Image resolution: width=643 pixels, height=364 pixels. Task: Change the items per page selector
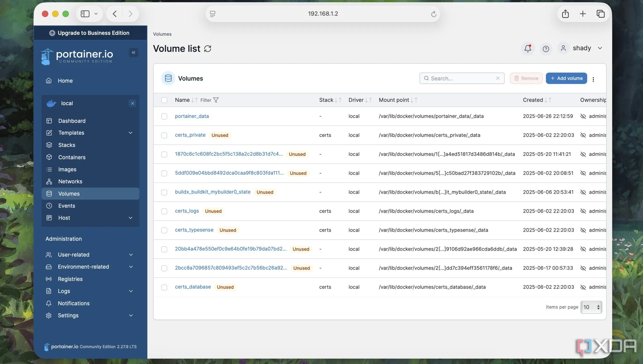(591, 307)
